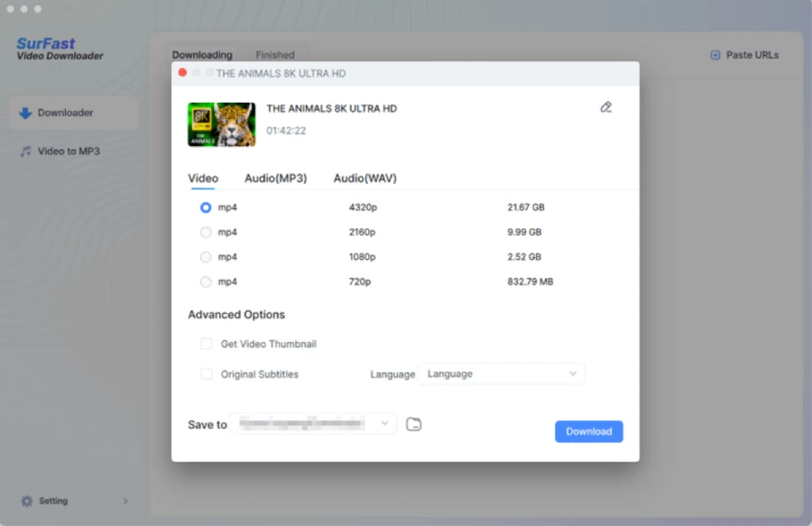
Task: Switch to the Audio(MP3) tab
Action: pyautogui.click(x=275, y=178)
